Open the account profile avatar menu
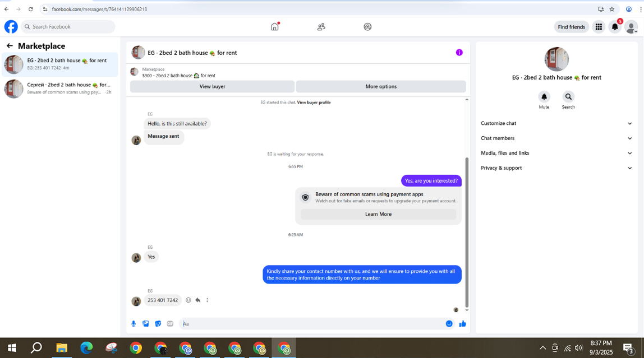 (631, 27)
